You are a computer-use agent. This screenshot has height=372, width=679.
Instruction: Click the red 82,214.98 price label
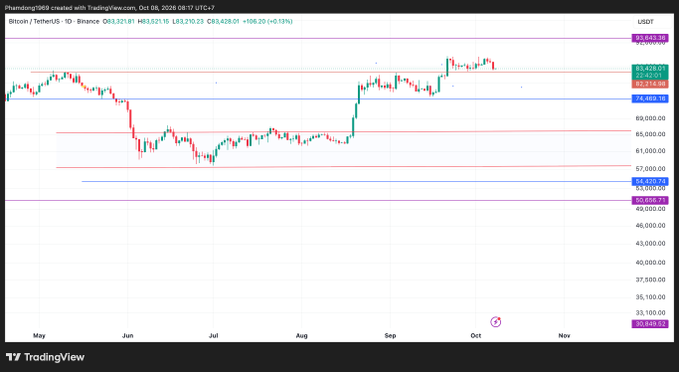click(x=650, y=84)
